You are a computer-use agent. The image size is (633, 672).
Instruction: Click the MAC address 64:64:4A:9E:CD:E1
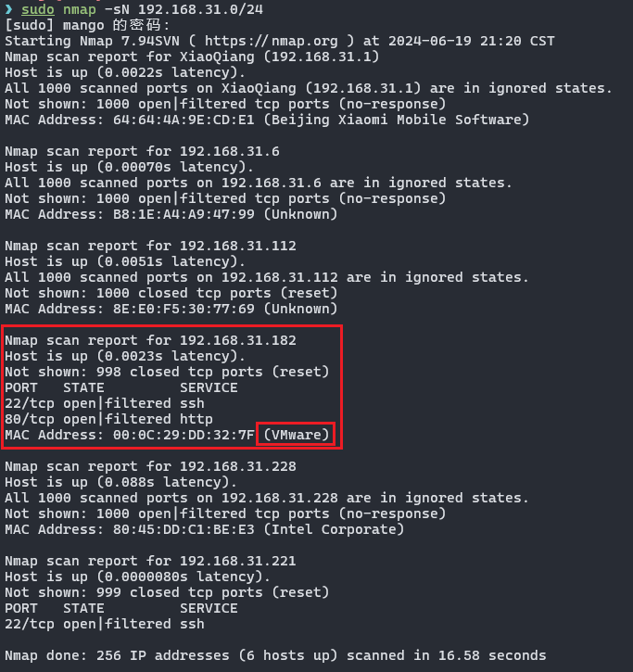point(184,120)
